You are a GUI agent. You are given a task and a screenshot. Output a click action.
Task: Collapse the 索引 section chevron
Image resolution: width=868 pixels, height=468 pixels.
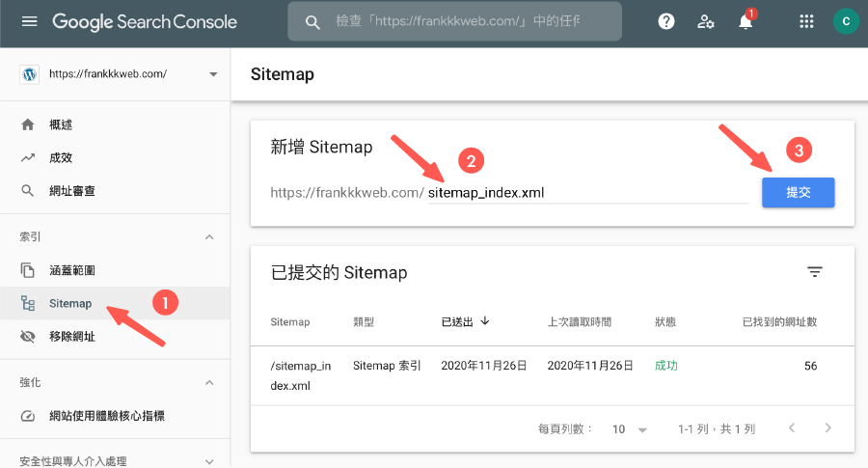pos(209,237)
